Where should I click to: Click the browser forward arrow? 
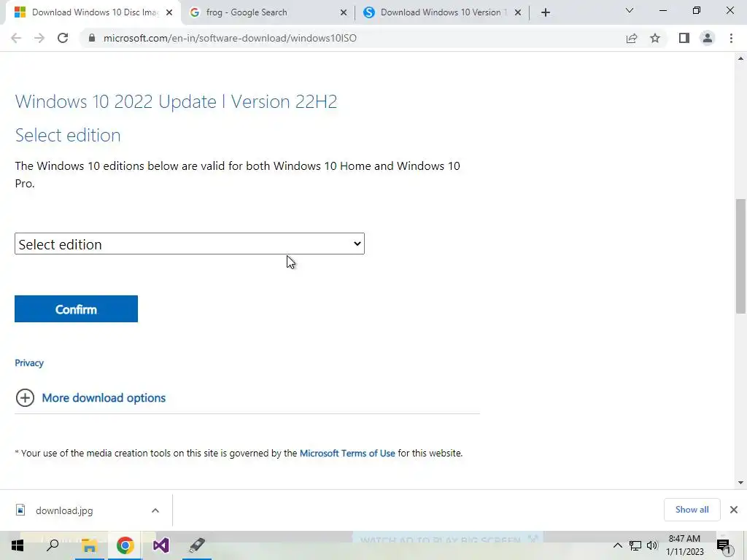point(39,38)
